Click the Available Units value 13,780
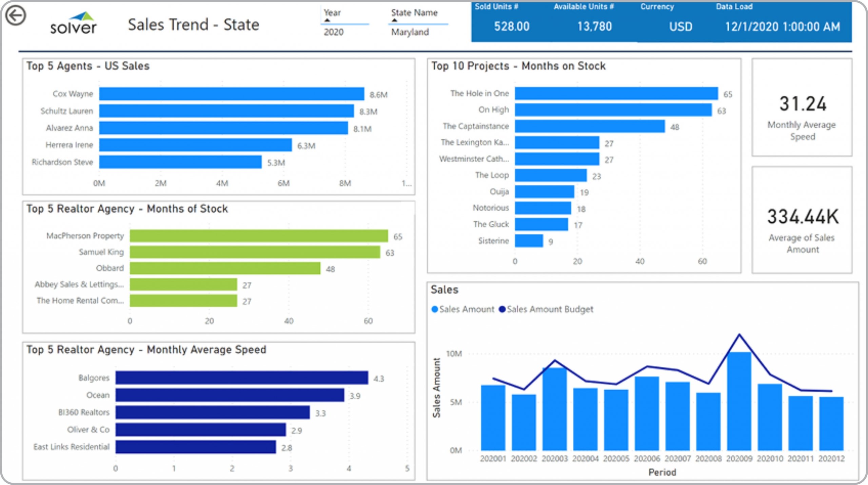This screenshot has height=485, width=868. tap(595, 26)
